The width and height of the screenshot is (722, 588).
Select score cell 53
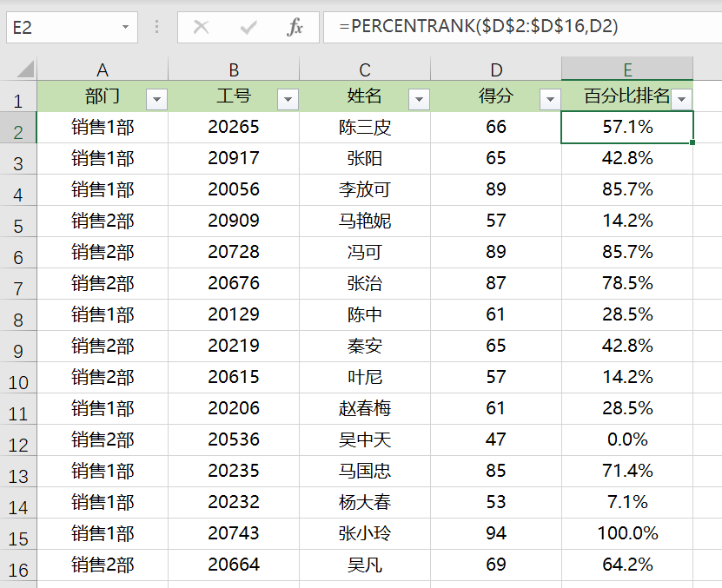coord(496,502)
